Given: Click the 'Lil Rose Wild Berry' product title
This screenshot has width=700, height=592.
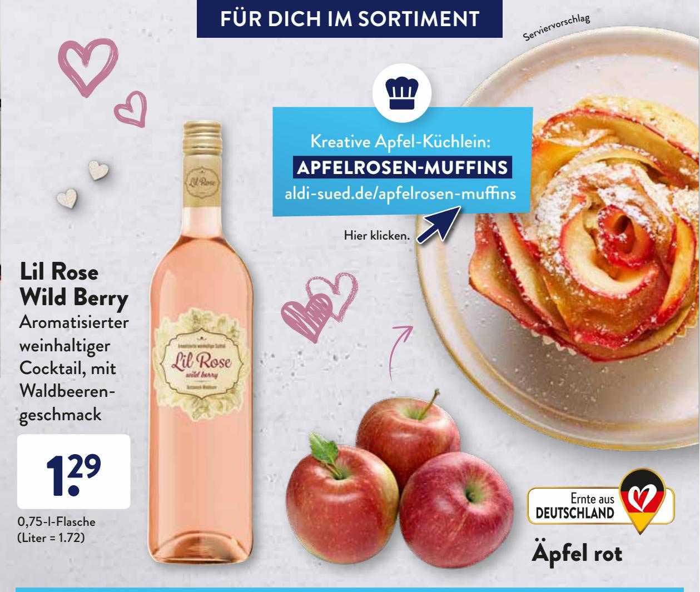Looking at the screenshot, I should pyautogui.click(x=74, y=285).
